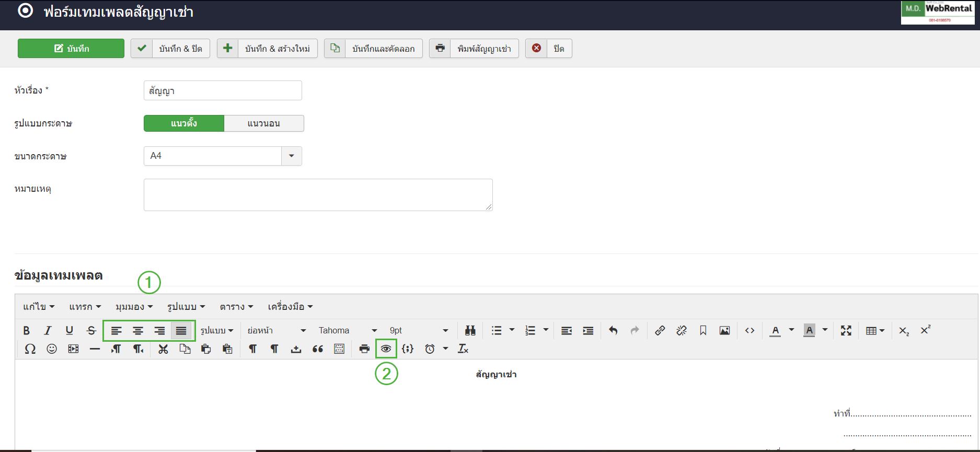This screenshot has width=980, height=452.
Task: Preview template with the eye icon
Action: tap(386, 349)
